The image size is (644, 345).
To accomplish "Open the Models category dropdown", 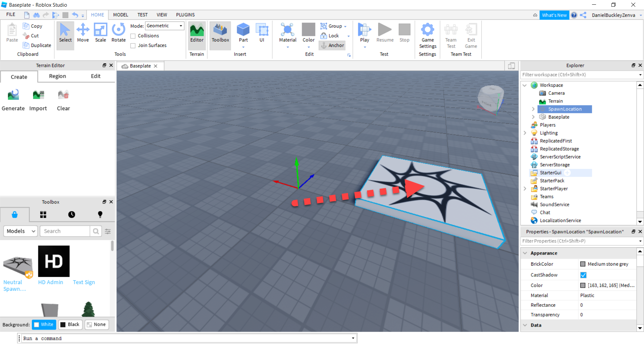I will (20, 231).
